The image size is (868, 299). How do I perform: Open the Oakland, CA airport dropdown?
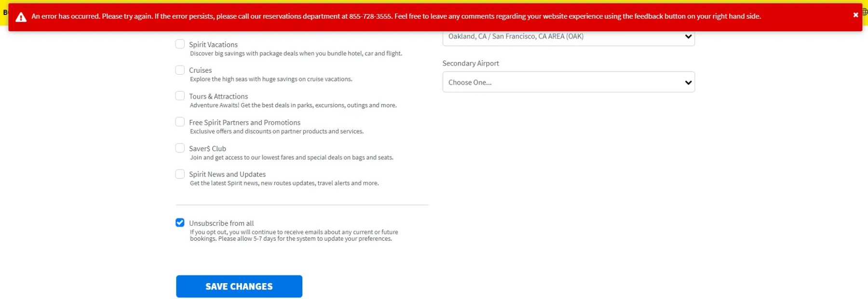click(x=568, y=37)
